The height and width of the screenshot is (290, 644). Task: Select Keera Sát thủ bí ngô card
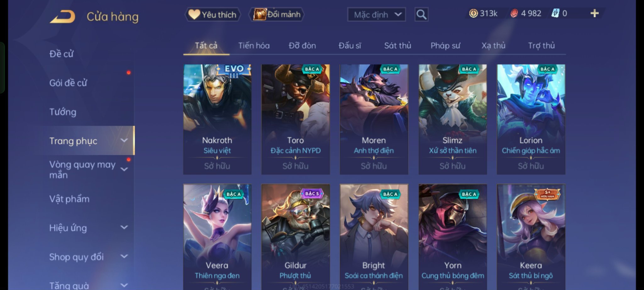[531, 237]
